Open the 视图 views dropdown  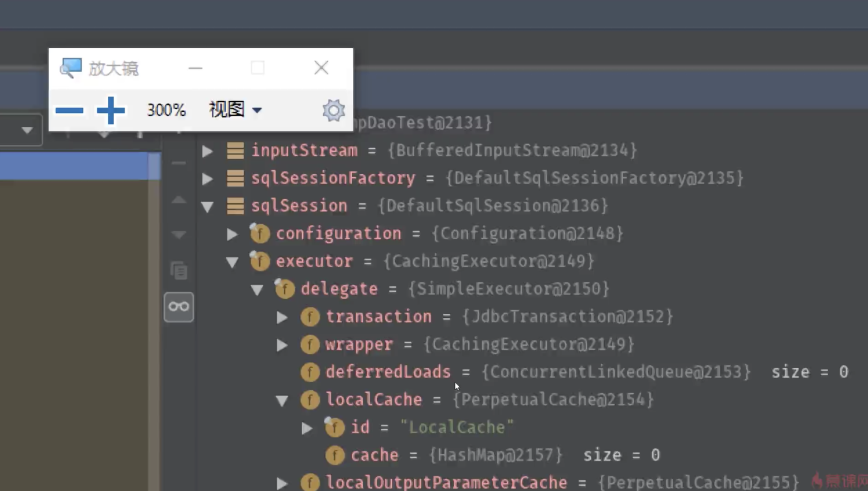[236, 109]
